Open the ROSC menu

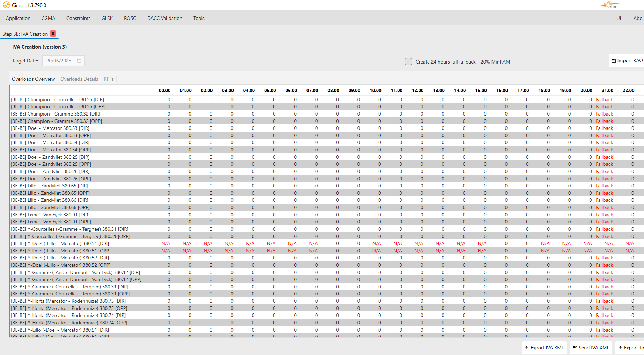(x=130, y=18)
